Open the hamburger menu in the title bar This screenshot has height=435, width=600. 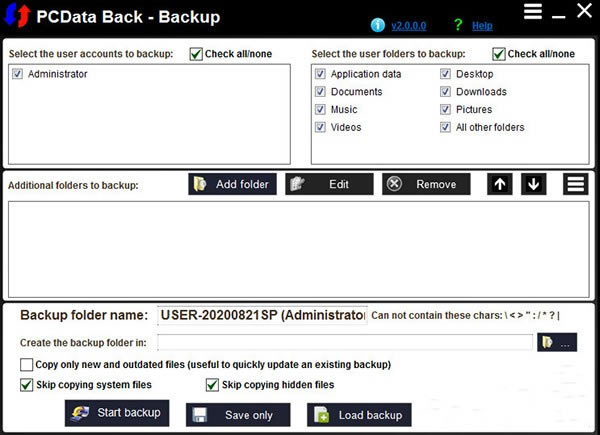coord(533,11)
